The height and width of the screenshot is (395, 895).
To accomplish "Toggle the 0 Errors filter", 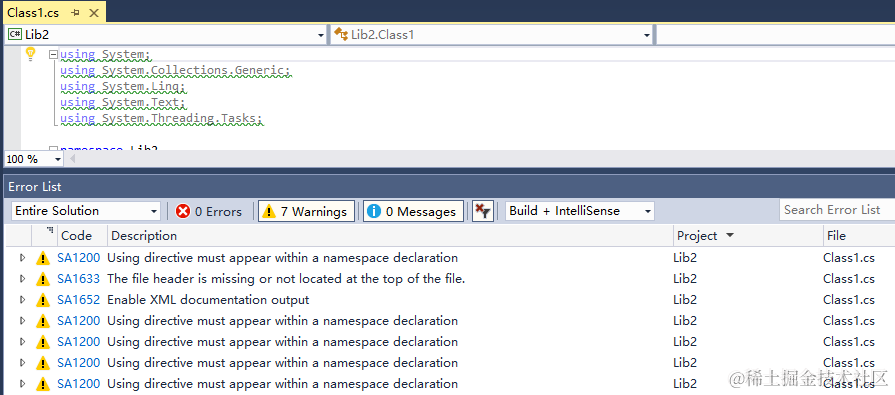I will click(209, 211).
